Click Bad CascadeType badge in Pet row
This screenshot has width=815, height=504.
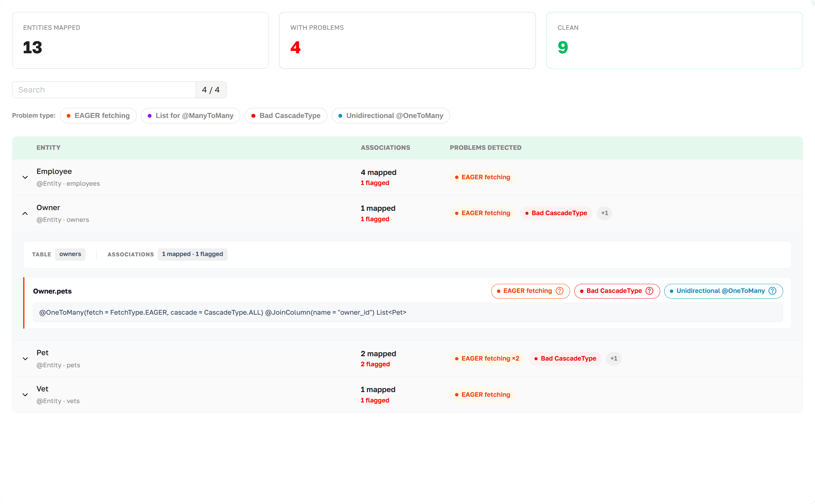tap(565, 359)
